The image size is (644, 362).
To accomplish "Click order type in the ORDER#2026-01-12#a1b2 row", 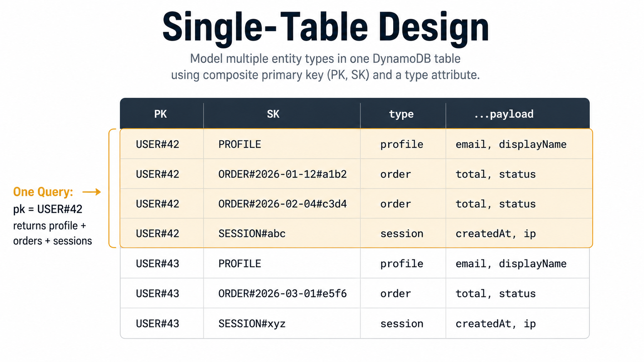I will [x=396, y=174].
